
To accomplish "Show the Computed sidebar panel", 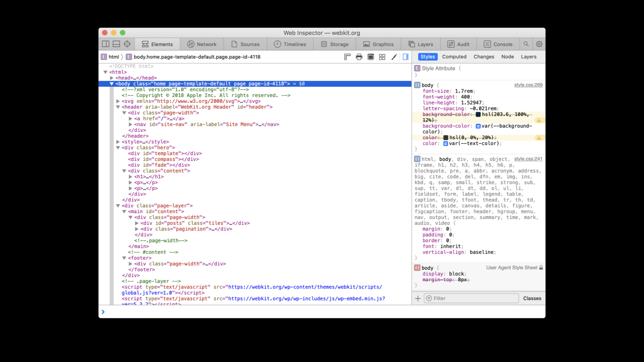I will pos(454,57).
